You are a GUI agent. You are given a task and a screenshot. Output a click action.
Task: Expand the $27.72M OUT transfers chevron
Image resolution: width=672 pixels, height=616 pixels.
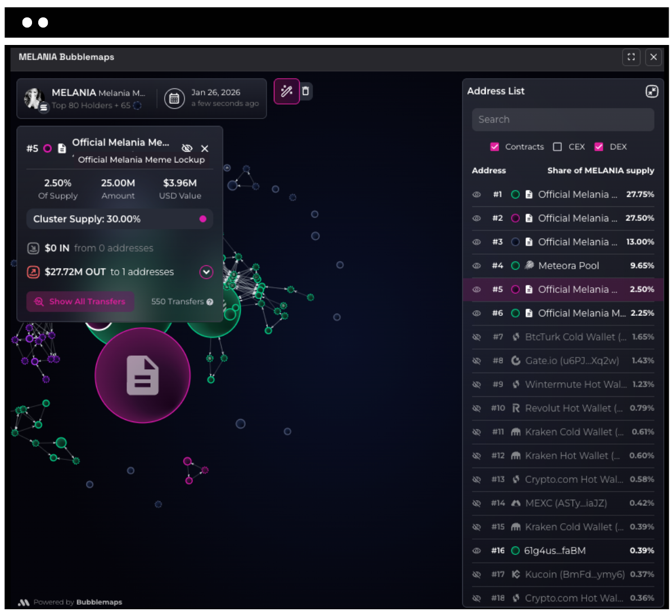206,272
